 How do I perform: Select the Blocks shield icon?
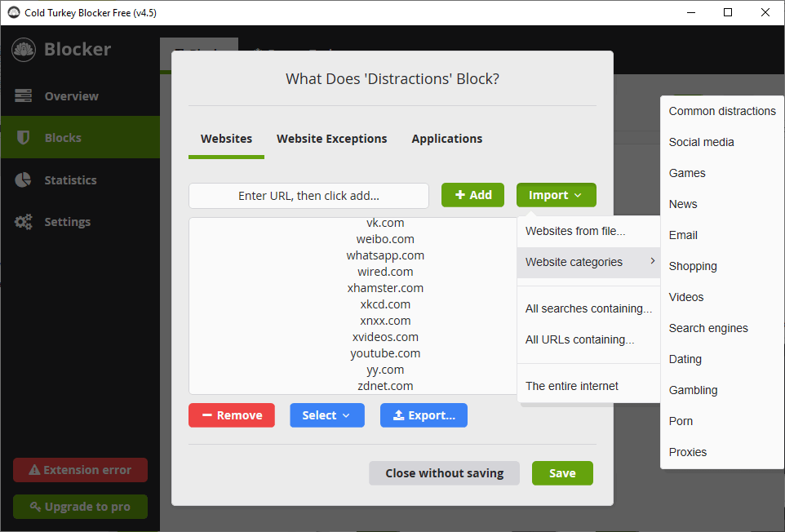tap(22, 137)
